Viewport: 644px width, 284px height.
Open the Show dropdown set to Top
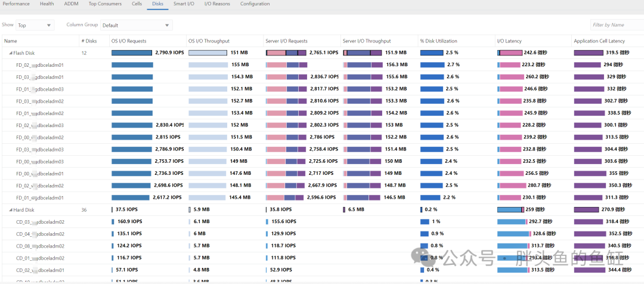(x=35, y=25)
